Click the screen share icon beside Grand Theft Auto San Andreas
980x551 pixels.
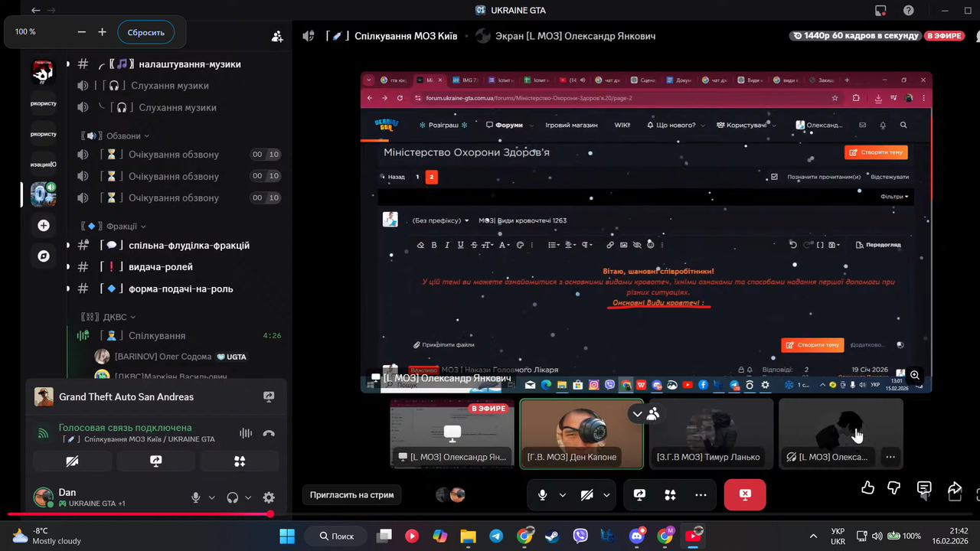269,396
